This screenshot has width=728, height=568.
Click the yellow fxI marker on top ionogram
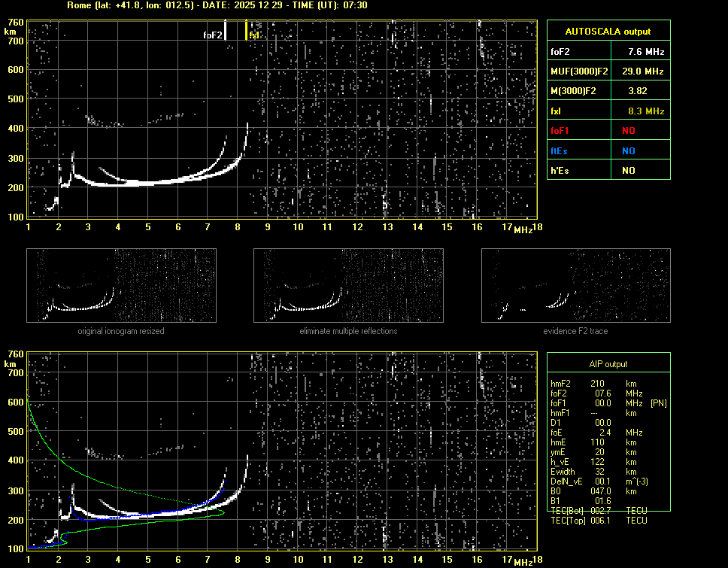coord(247,30)
